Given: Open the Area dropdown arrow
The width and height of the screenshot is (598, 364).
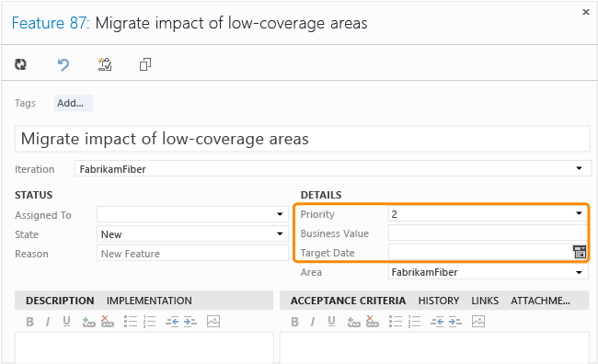Looking at the screenshot, I should tap(579, 272).
